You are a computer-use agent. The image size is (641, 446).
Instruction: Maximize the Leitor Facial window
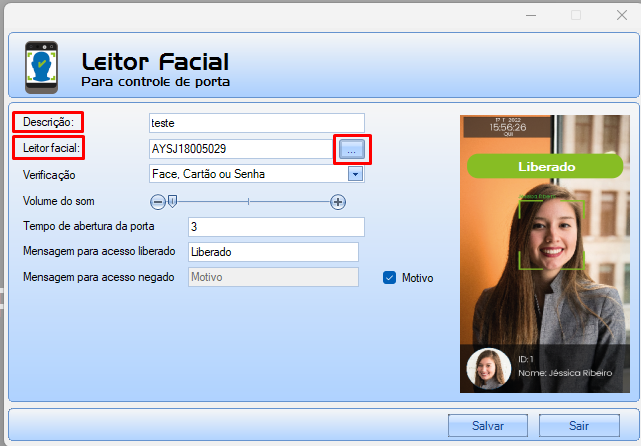coord(576,16)
